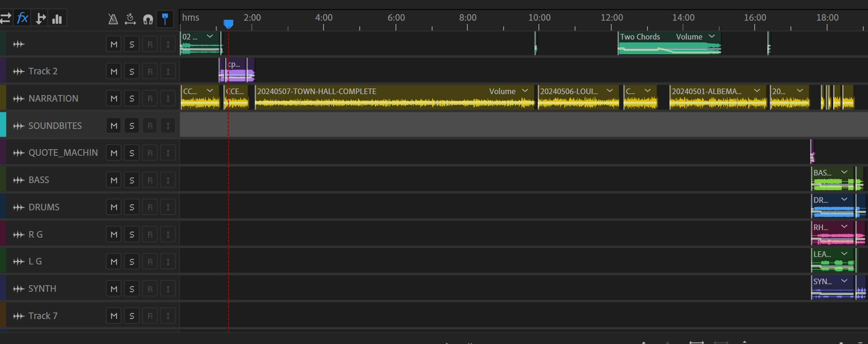Click the waveform icon of DRUMS track
This screenshot has width=868, height=344.
click(x=19, y=208)
